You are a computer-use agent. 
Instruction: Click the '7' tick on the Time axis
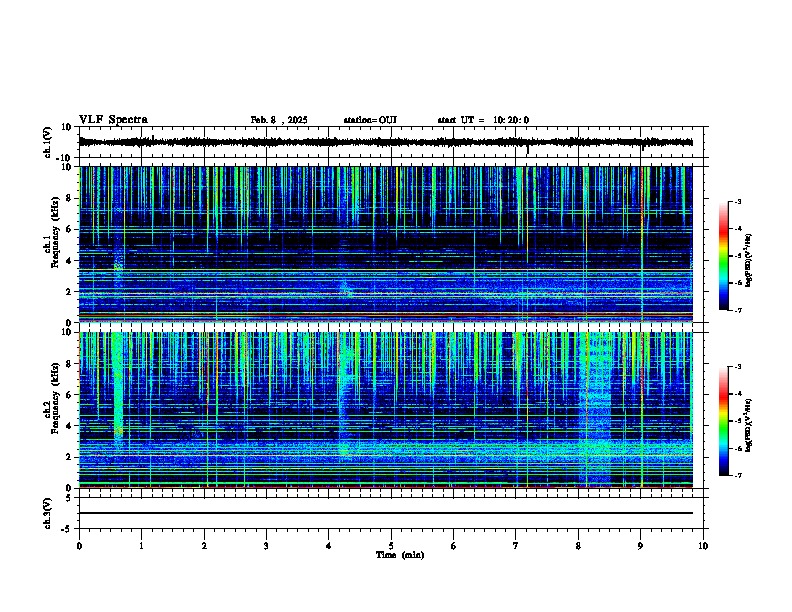tap(516, 545)
